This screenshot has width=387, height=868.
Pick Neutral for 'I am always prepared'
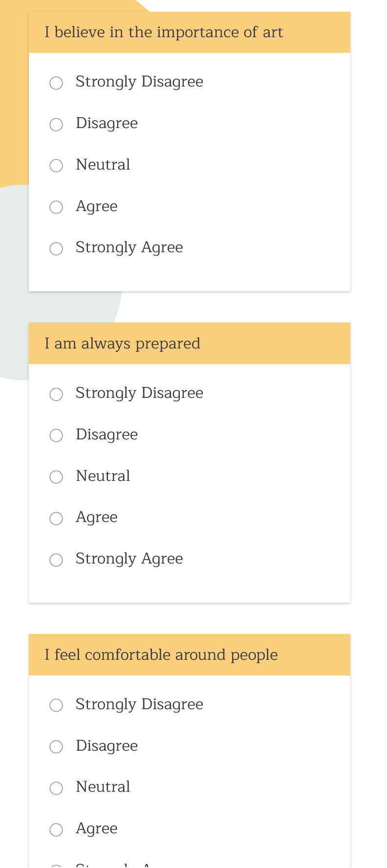click(x=56, y=477)
